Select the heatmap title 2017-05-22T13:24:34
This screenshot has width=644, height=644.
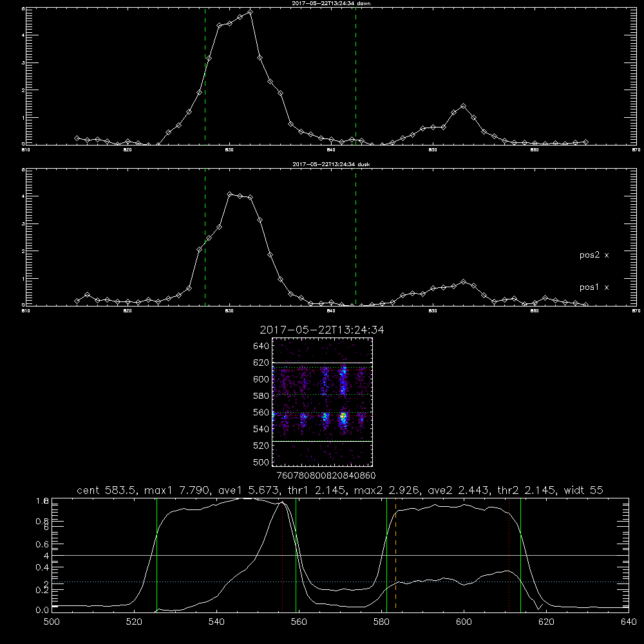point(322,330)
